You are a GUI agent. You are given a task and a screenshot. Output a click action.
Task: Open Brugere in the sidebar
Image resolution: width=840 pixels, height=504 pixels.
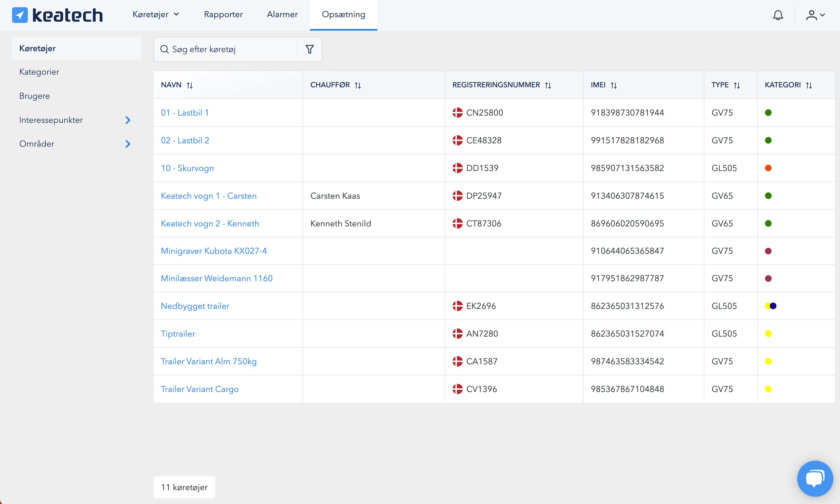point(34,96)
